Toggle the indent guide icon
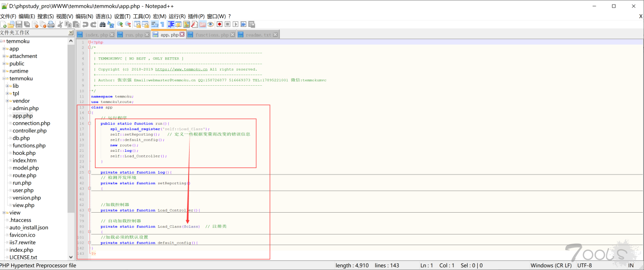 click(x=171, y=24)
